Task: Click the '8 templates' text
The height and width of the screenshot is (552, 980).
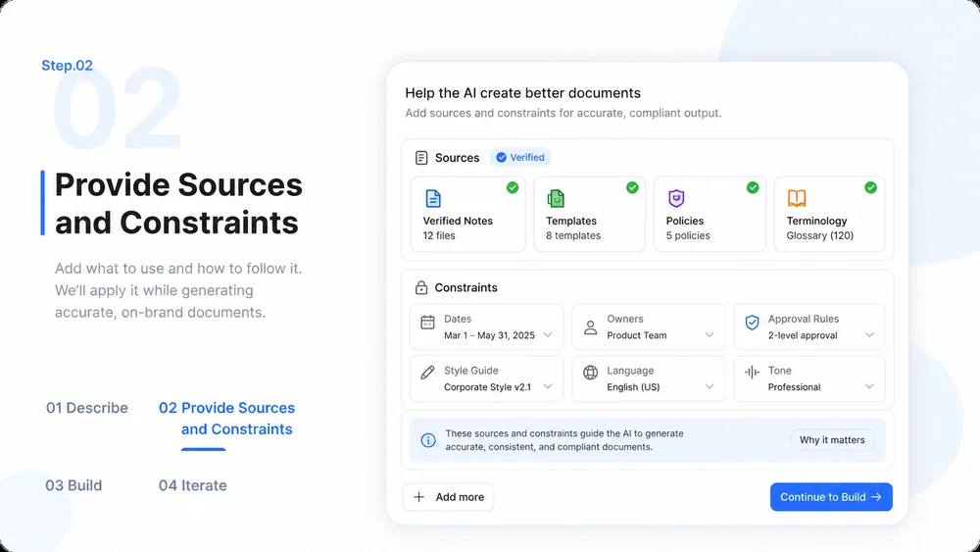Action: 573,235
